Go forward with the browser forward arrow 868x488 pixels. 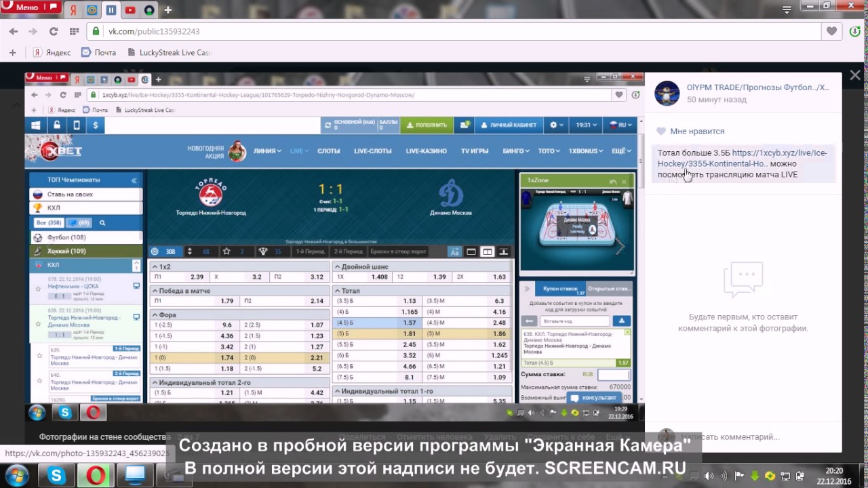[x=33, y=31]
